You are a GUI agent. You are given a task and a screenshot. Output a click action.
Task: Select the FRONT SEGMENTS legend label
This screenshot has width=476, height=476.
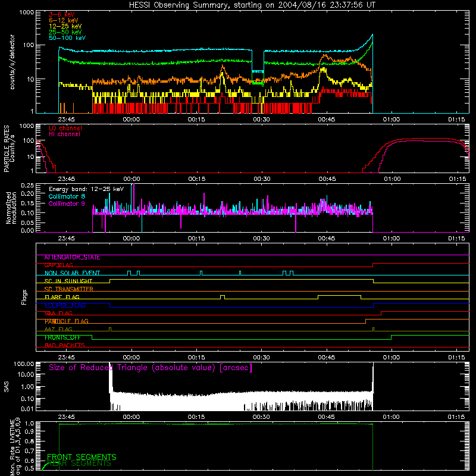pos(82,457)
